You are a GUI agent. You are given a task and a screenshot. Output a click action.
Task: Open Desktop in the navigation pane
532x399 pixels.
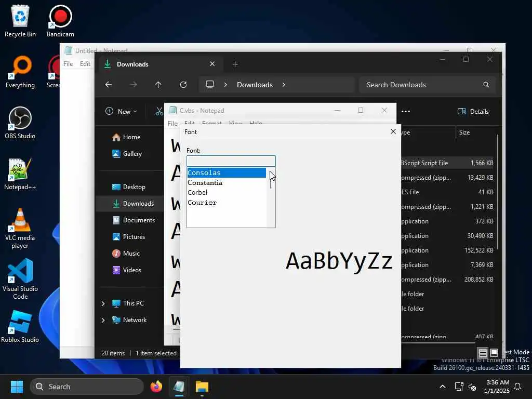129,187
